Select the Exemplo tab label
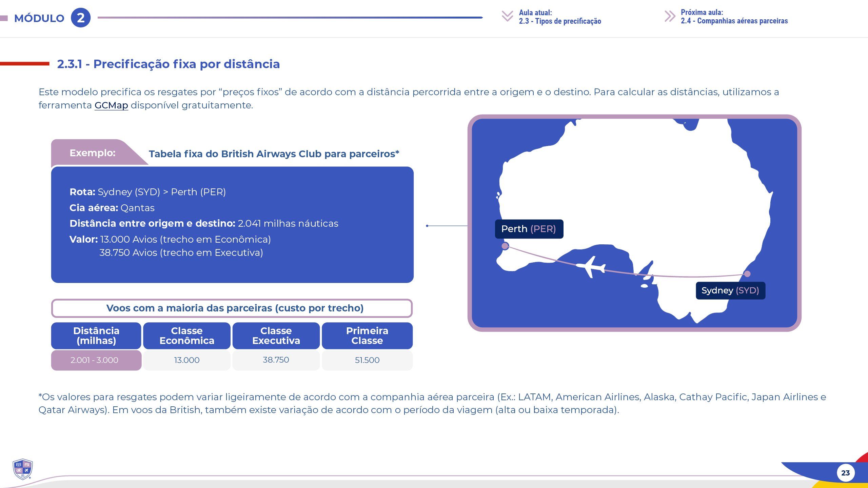868x488 pixels. pos(93,153)
